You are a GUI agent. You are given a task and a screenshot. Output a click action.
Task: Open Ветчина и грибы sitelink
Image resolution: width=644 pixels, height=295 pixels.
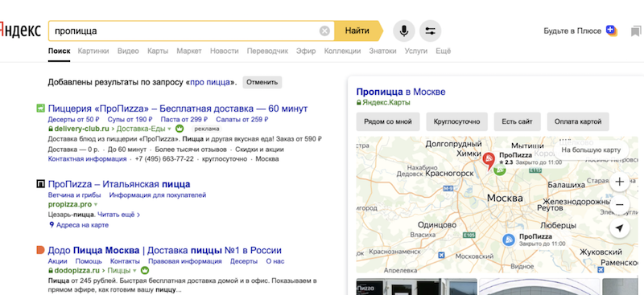click(x=75, y=195)
